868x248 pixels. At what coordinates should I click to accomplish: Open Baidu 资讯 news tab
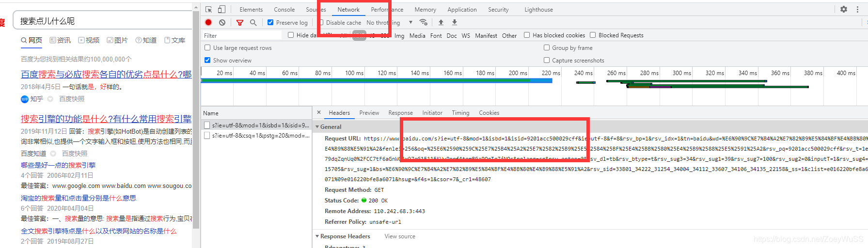(x=60, y=40)
